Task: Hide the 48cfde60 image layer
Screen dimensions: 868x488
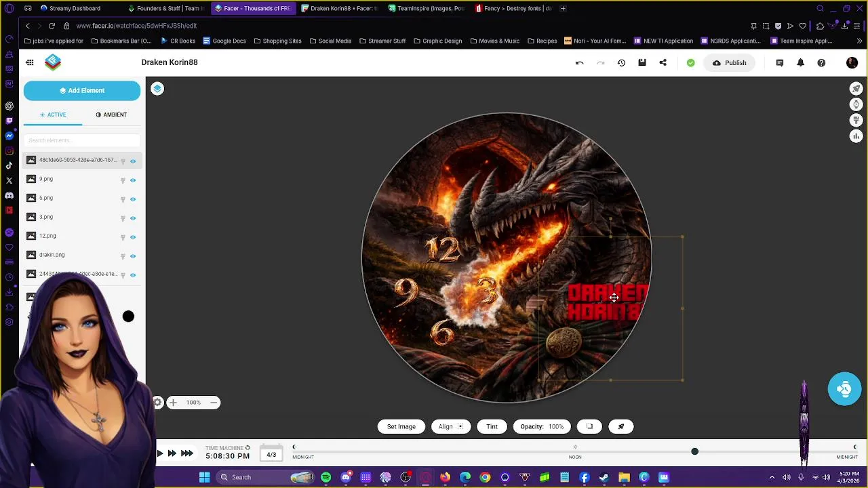Action: (x=133, y=161)
